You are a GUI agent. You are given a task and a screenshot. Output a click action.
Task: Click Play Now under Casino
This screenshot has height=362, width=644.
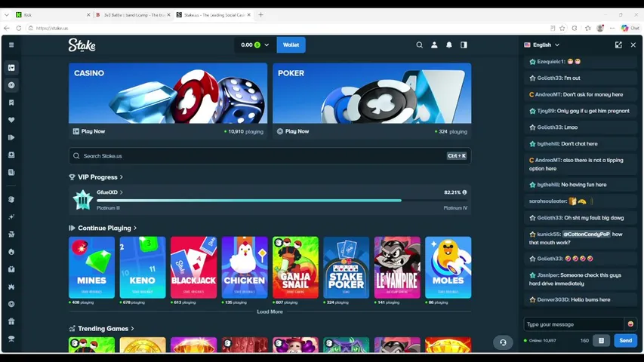click(89, 131)
